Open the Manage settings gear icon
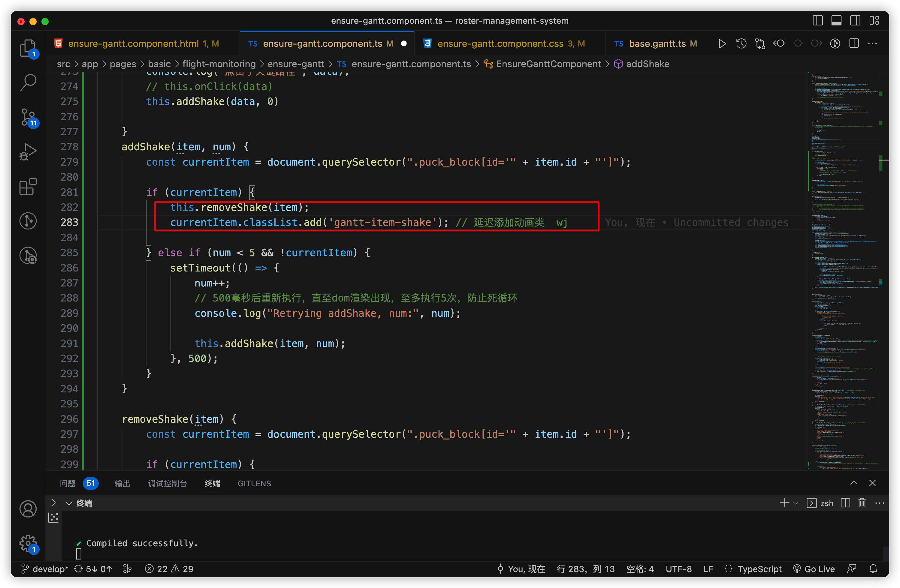Viewport: 900px width, 588px height. coord(28,543)
